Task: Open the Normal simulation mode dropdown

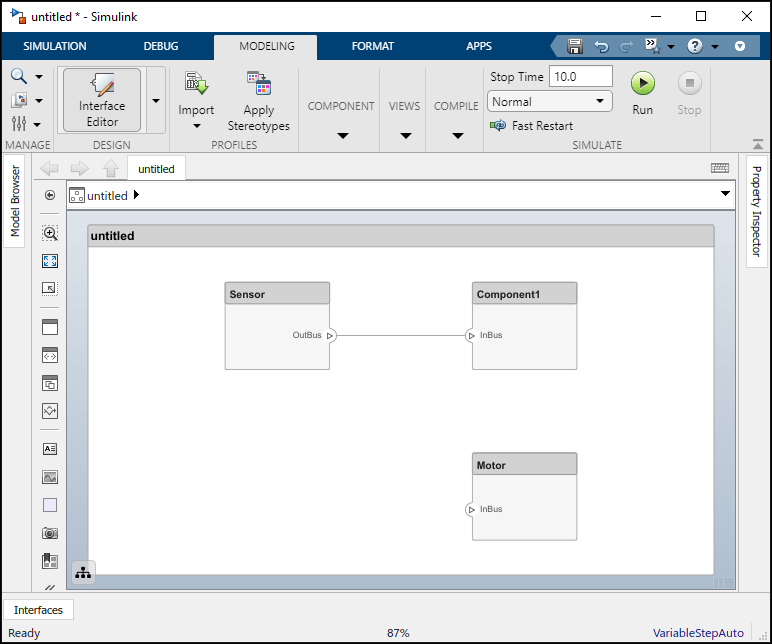Action: 549,101
